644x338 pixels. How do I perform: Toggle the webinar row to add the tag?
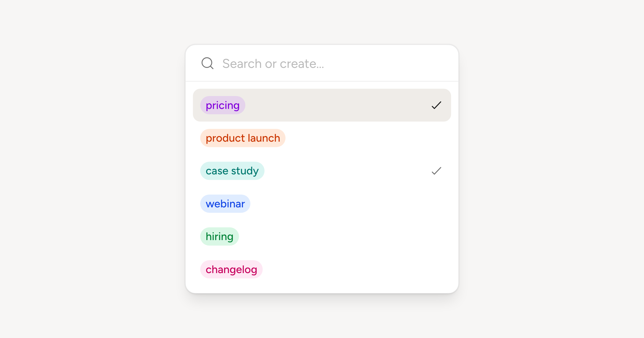(x=322, y=204)
